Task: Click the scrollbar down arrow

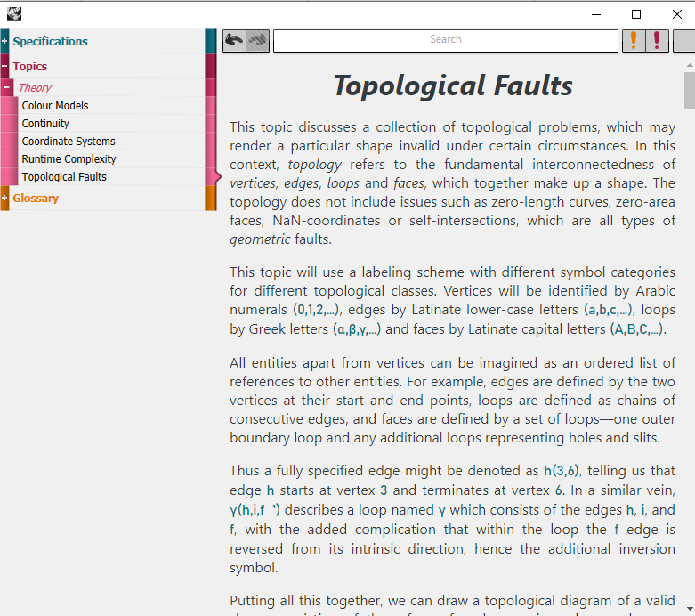Action: 690,609
